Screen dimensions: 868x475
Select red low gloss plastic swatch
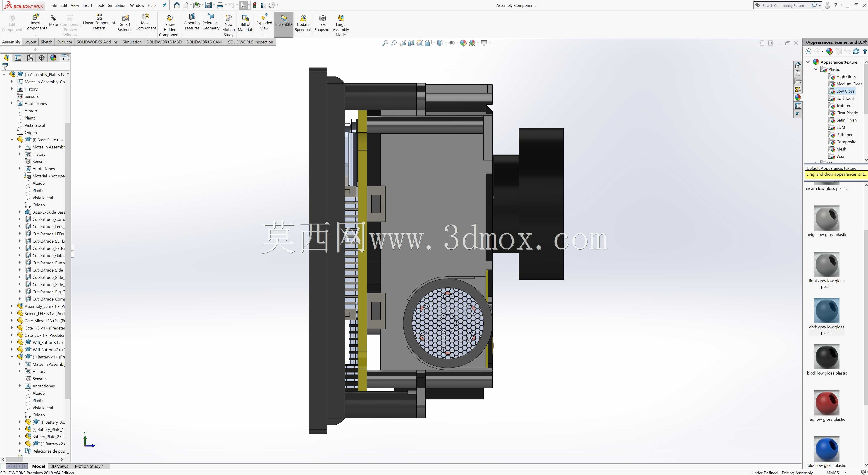(827, 403)
